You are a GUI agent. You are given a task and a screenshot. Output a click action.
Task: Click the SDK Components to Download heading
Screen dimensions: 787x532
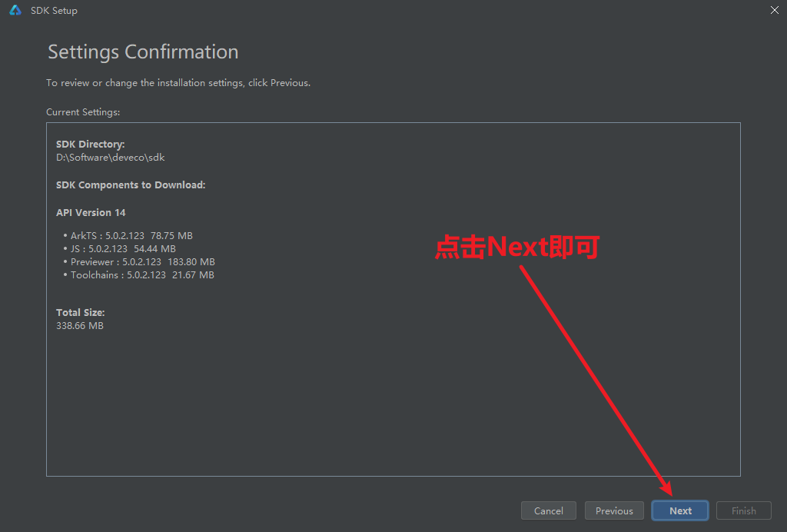tap(131, 185)
